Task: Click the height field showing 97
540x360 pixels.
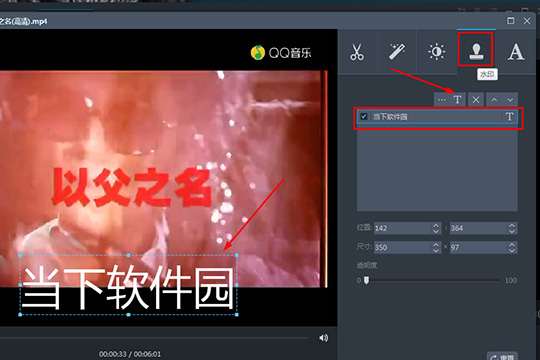Action: 478,247
